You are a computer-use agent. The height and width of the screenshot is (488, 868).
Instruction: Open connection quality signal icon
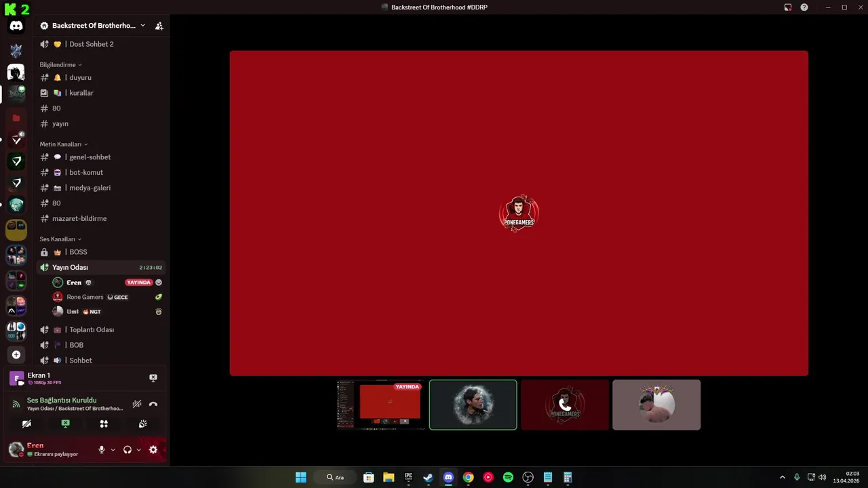coord(16,404)
